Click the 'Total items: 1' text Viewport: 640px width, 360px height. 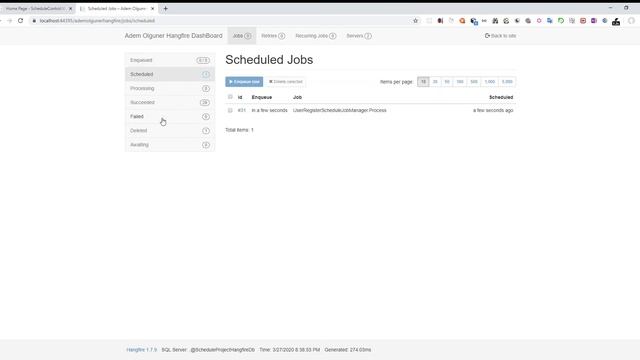coord(240,130)
